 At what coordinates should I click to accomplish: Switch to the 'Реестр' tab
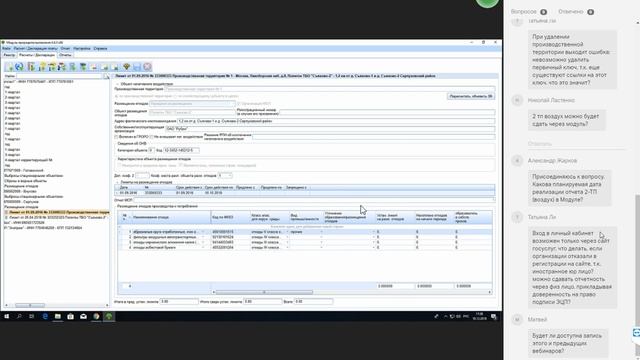coord(9,55)
